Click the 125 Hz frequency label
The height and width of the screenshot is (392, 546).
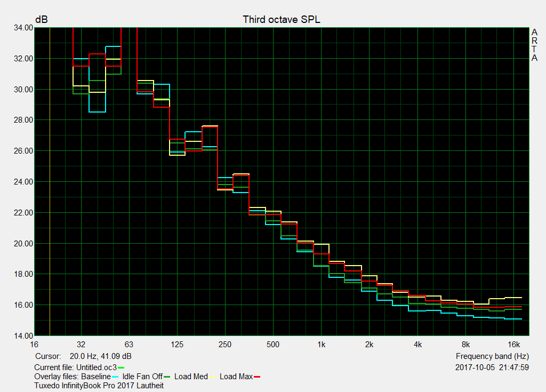click(x=177, y=345)
